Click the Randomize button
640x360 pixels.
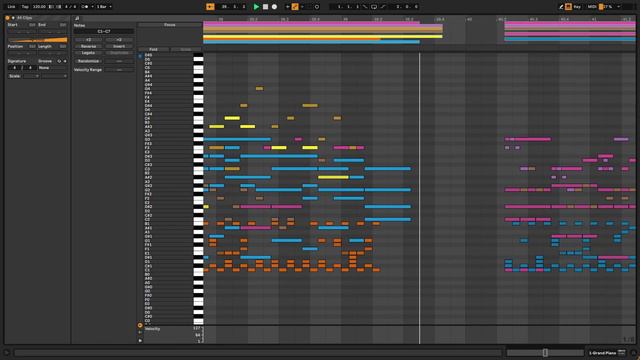(x=88, y=61)
